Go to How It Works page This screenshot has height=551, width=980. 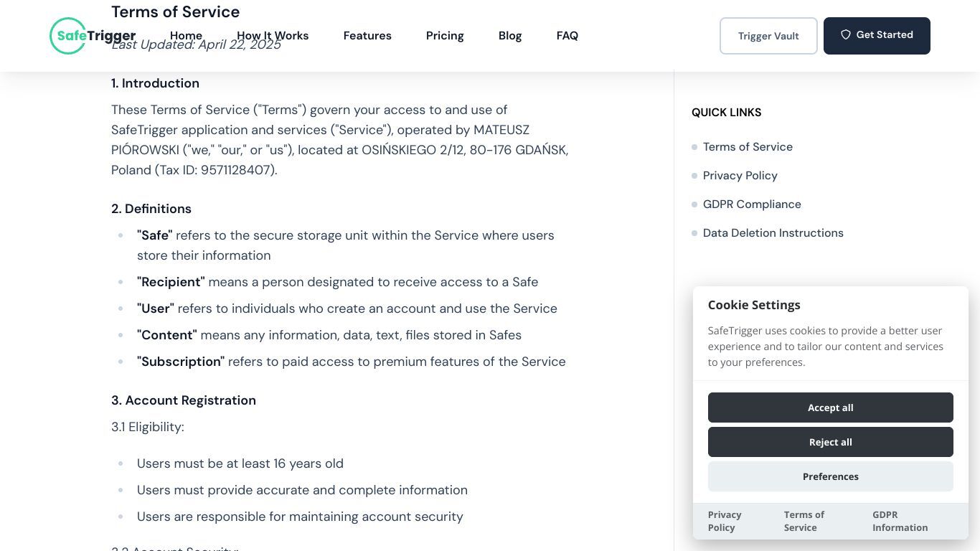[x=273, y=36]
